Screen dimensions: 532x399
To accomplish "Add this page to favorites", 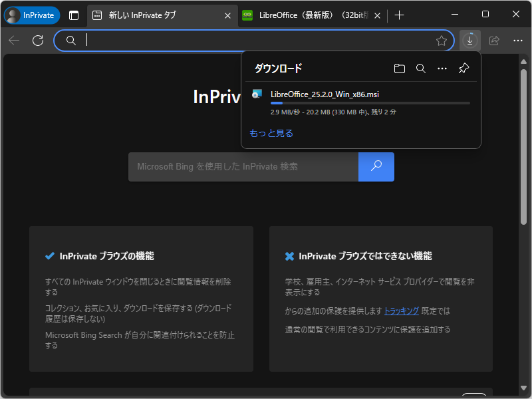I will tap(441, 41).
